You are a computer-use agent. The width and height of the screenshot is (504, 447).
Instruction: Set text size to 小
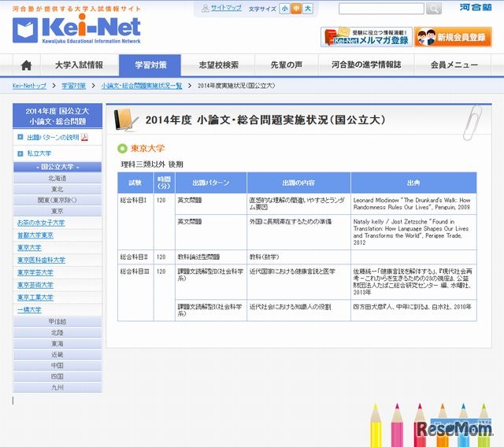click(x=284, y=9)
